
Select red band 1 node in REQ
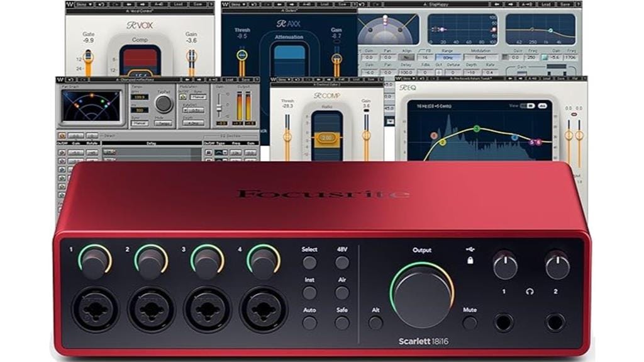(434, 135)
